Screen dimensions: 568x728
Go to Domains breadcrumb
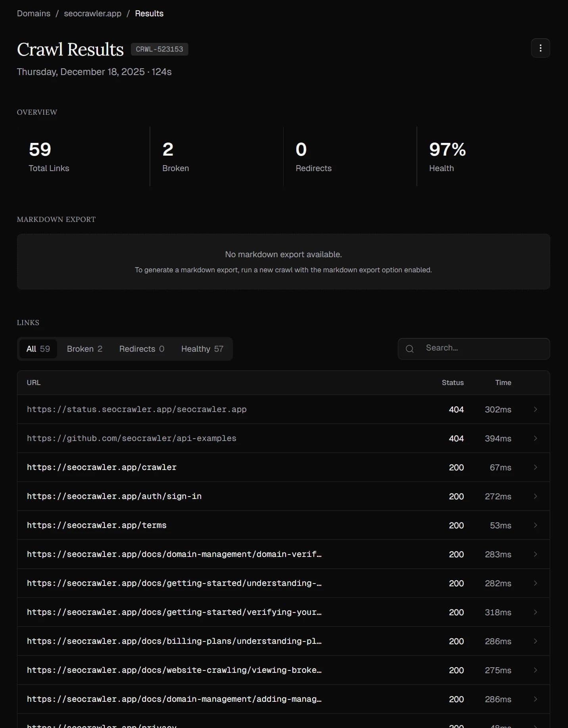point(34,13)
